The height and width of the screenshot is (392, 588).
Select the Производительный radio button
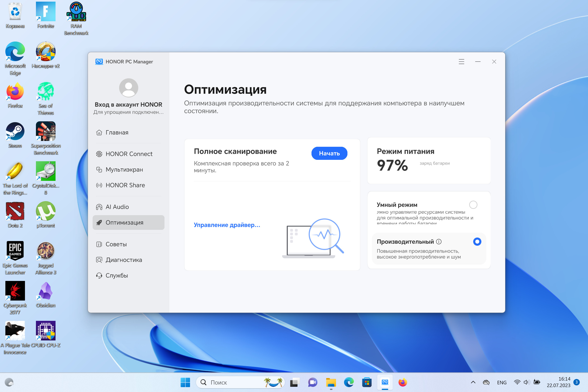pos(477,241)
